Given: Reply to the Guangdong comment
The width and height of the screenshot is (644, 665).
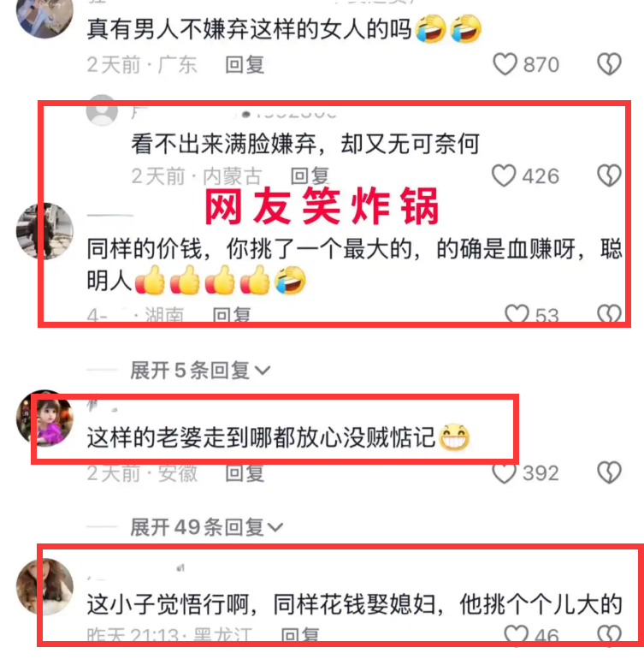Looking at the screenshot, I should click(x=245, y=65).
